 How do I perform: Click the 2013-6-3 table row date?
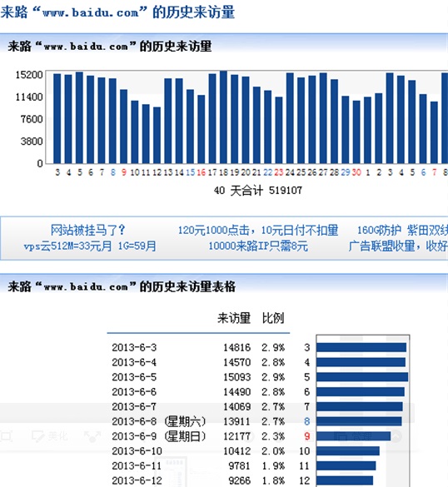pyautogui.click(x=134, y=347)
